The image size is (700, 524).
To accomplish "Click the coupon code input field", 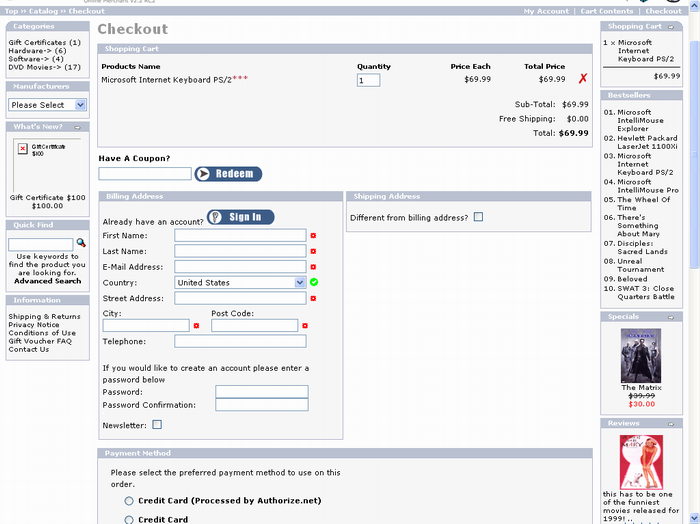I will 145,174.
